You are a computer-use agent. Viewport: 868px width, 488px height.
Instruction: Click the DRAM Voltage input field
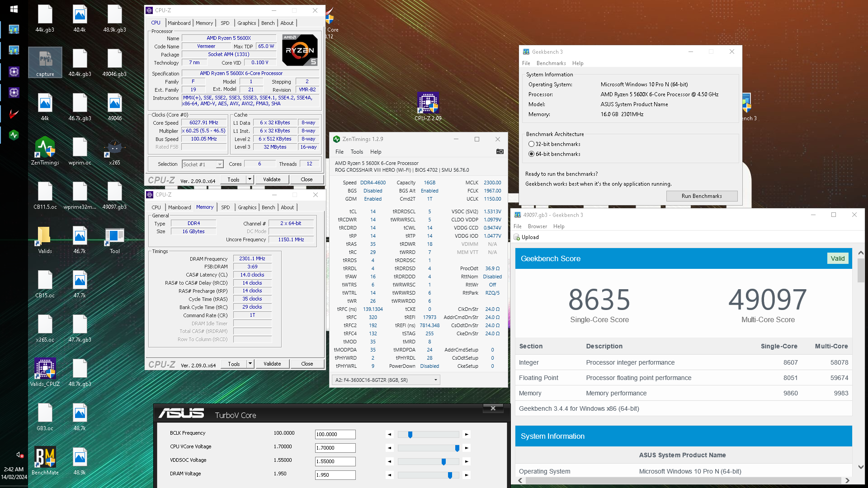(x=335, y=475)
